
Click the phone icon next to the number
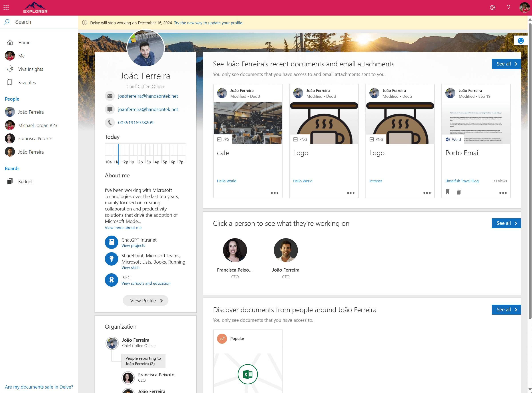(x=110, y=123)
